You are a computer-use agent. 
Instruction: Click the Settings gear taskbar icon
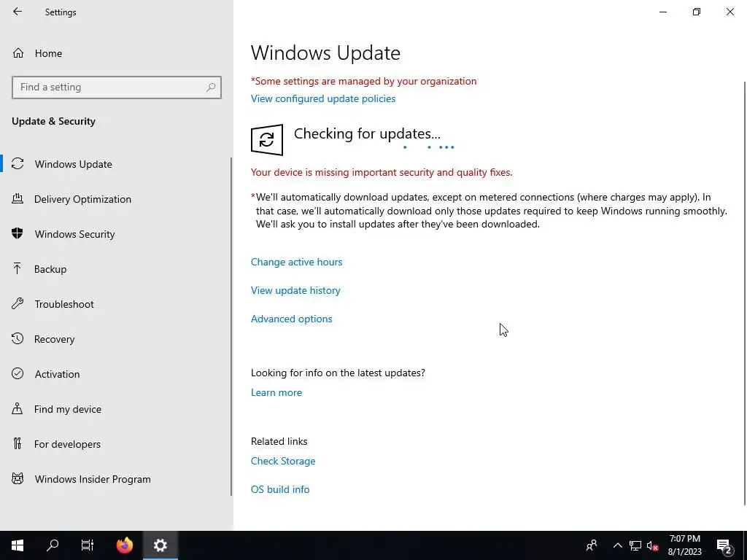pyautogui.click(x=160, y=545)
